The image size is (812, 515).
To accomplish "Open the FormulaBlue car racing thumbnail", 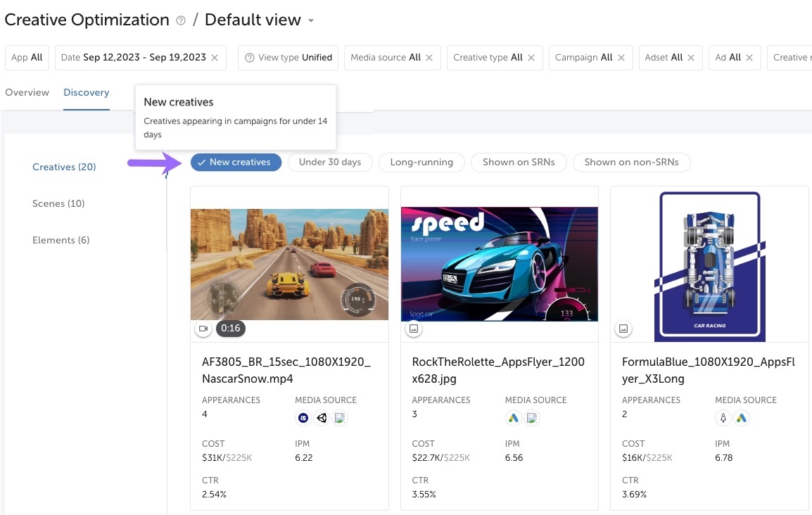I will 710,267.
